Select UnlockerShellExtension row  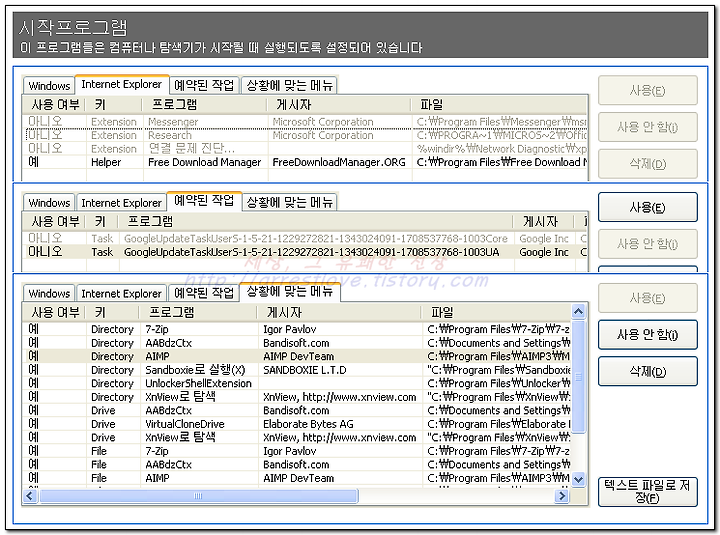(297, 383)
